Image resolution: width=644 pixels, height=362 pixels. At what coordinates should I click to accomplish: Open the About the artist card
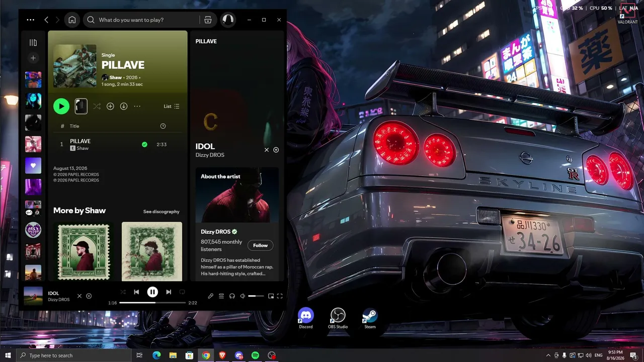point(237,224)
